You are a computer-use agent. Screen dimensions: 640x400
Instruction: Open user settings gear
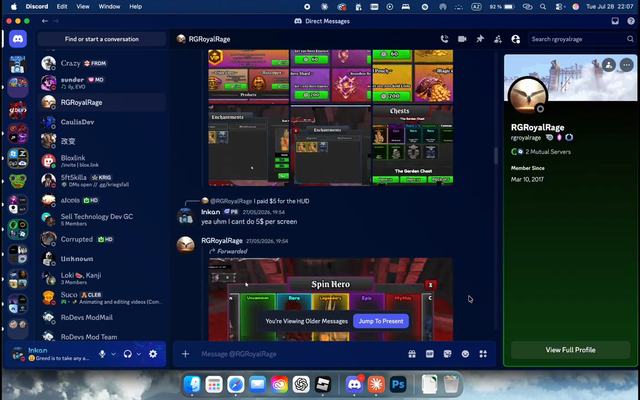pyautogui.click(x=153, y=354)
